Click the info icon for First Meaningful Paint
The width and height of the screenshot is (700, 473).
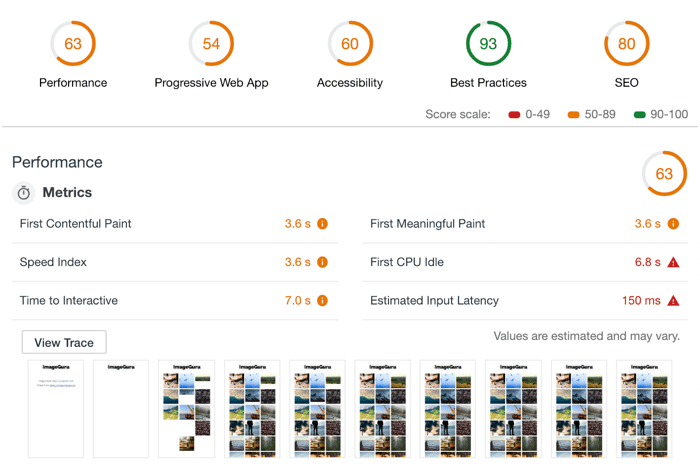click(673, 224)
